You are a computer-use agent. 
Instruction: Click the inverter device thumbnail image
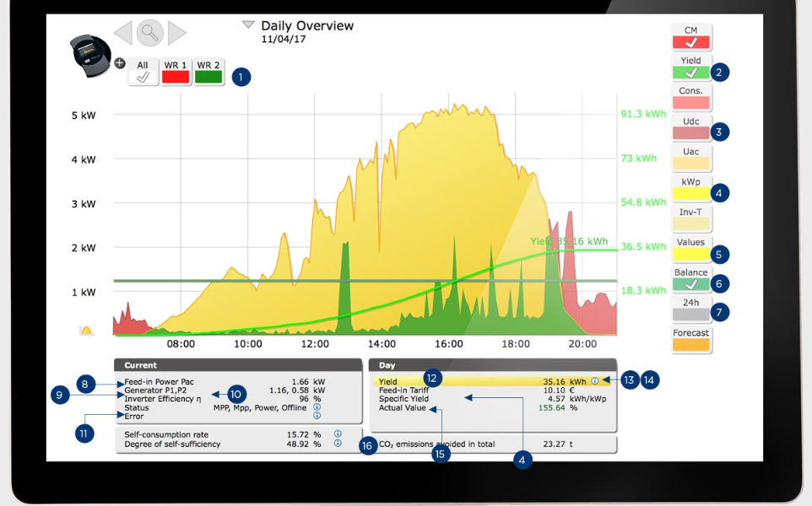click(89, 55)
